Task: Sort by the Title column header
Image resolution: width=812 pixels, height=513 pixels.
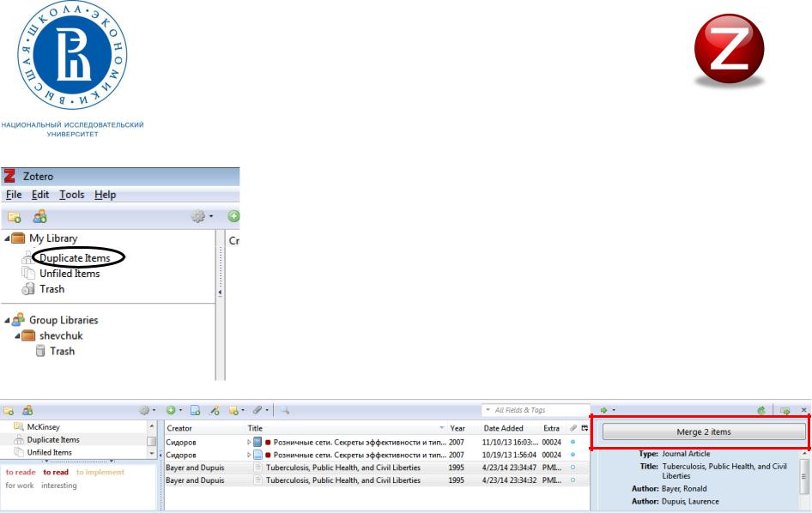Action: coord(346,429)
